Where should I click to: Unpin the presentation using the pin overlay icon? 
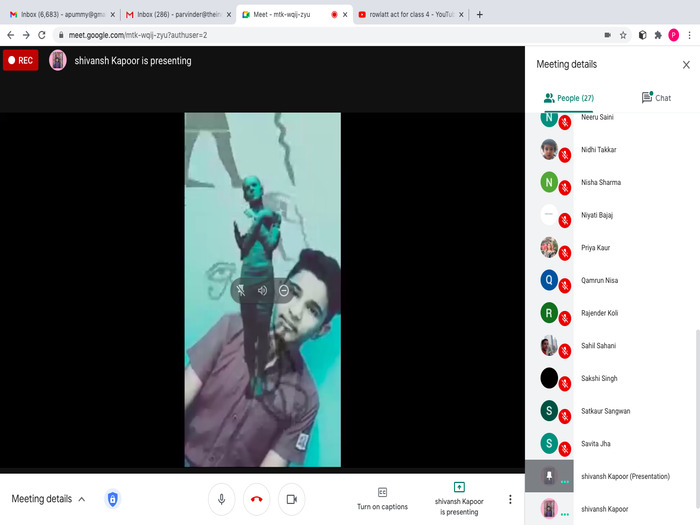pos(241,291)
